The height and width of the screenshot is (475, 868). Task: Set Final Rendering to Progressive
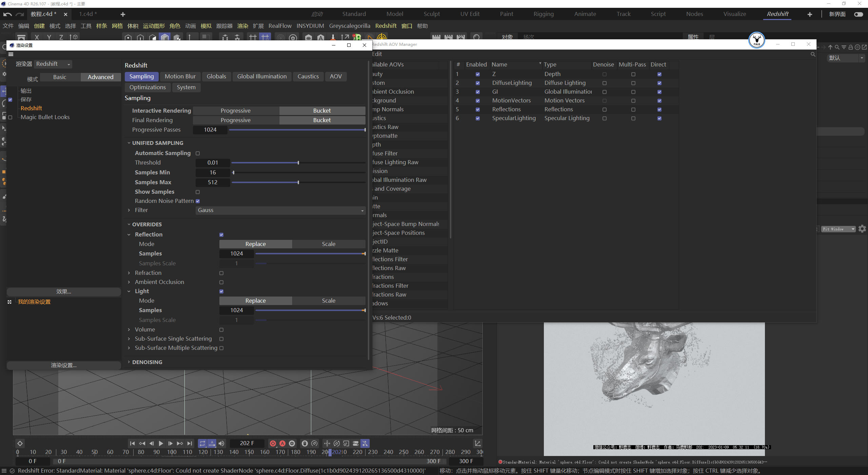tap(235, 120)
